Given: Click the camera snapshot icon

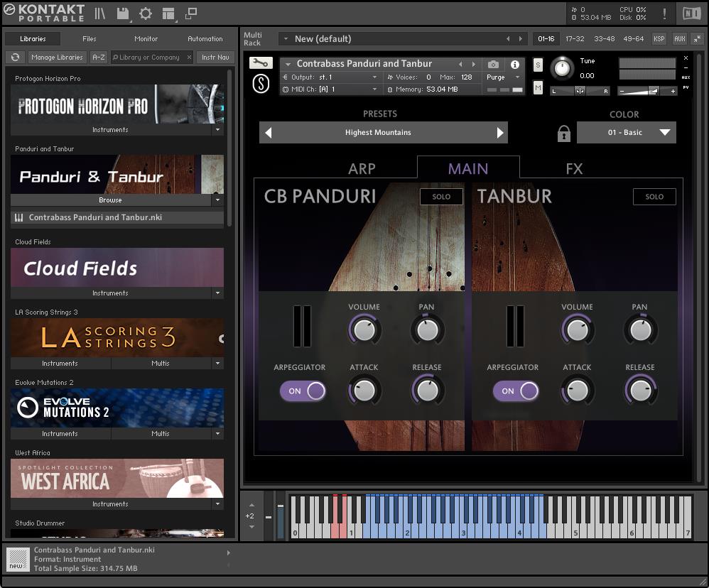Looking at the screenshot, I should click(493, 64).
